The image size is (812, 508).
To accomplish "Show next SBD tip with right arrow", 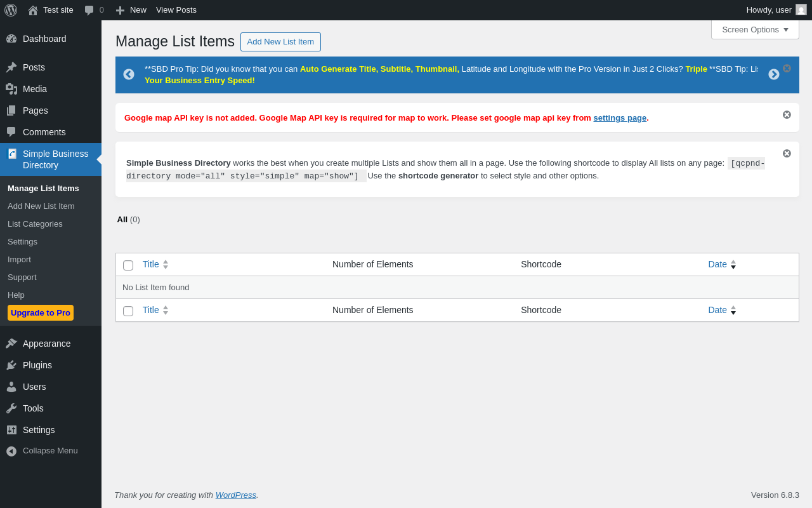I will point(774,74).
